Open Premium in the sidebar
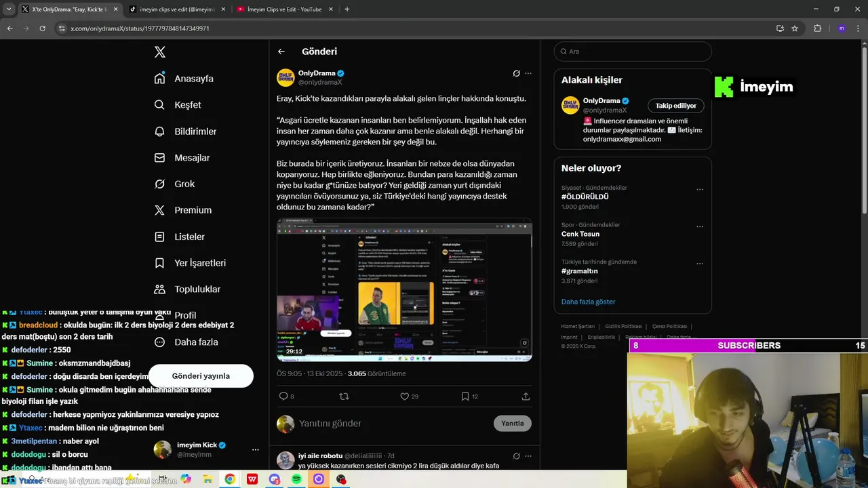The height and width of the screenshot is (488, 868). click(182, 210)
